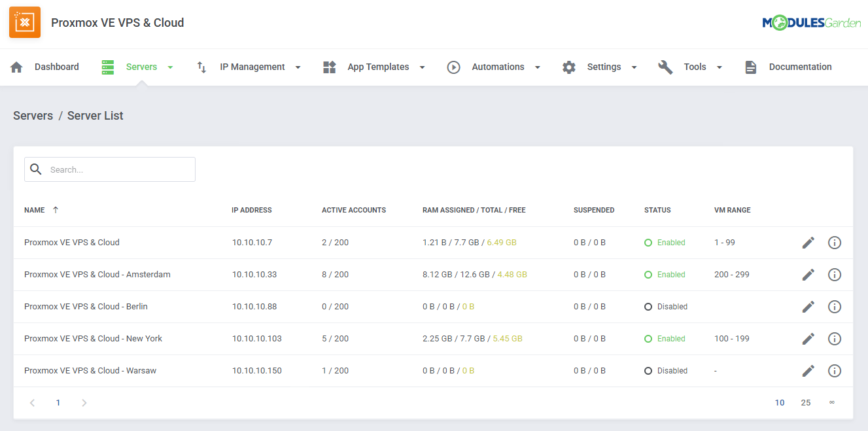Edit the Proxmox VE VPS & Cloud 10.10.10.7 server
Viewport: 868px width, 431px height.
coord(808,243)
